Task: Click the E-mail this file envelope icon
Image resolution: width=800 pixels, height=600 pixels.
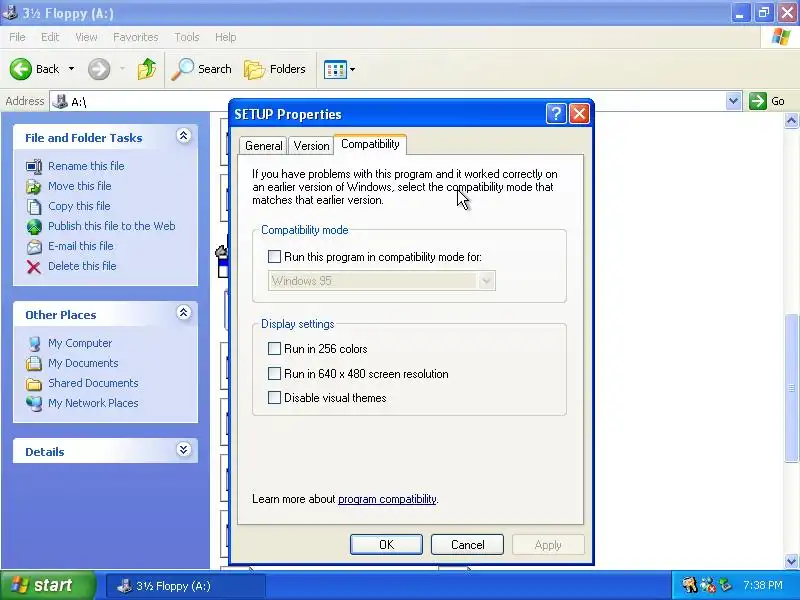Action: (x=34, y=246)
